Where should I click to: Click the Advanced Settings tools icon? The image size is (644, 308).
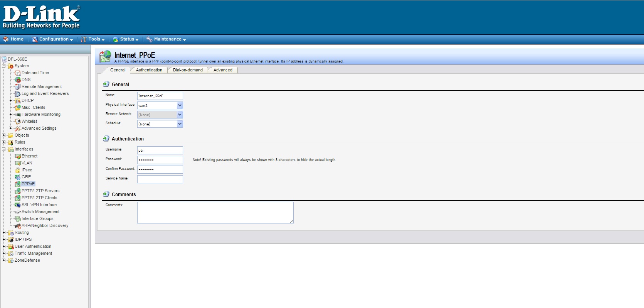[x=18, y=129]
